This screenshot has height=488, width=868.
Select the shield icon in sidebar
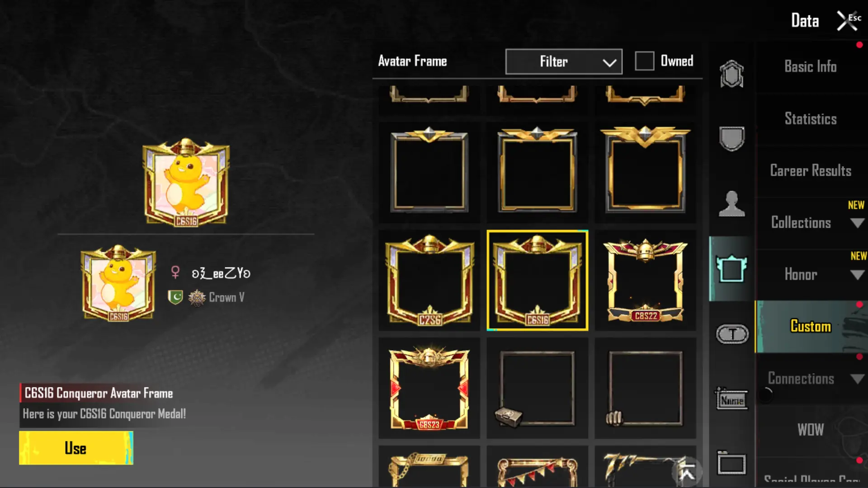(731, 138)
